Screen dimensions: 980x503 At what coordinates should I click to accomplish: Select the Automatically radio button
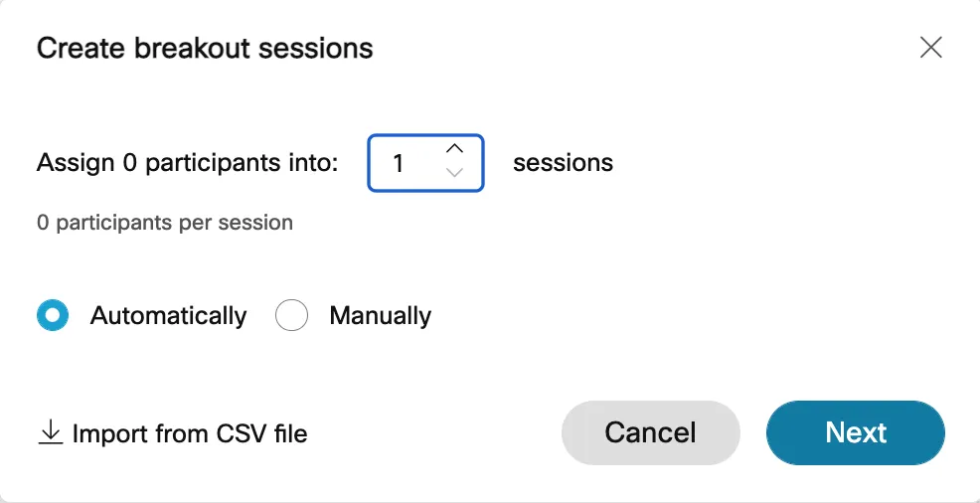[53, 316]
